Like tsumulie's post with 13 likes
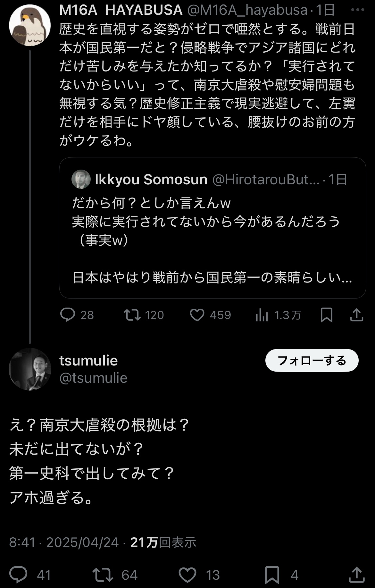The height and width of the screenshot is (588, 375). tap(188, 575)
